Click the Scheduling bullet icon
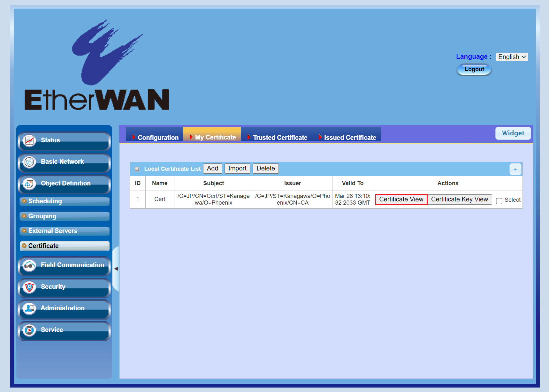The width and height of the screenshot is (549, 392). 24,201
